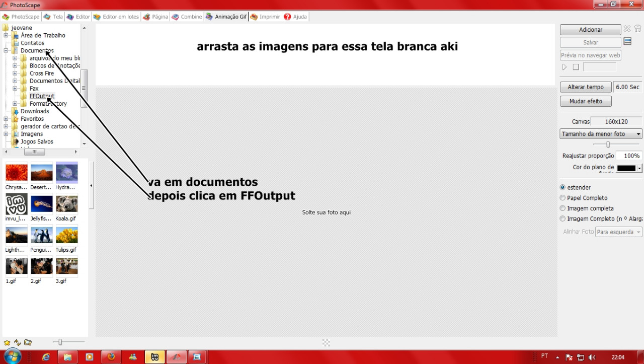Open the background color swatch dropdown
The image size is (644, 364).
pyautogui.click(x=639, y=169)
